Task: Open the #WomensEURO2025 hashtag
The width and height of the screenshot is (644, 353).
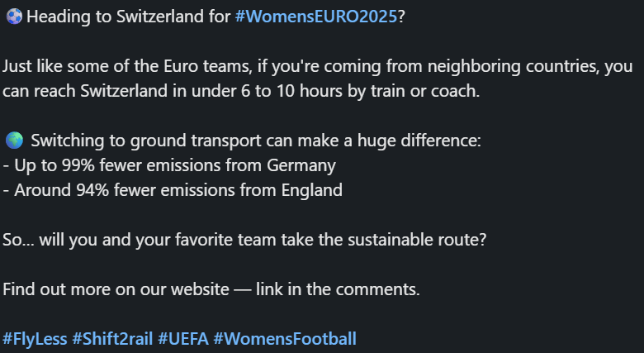Action: (x=315, y=17)
